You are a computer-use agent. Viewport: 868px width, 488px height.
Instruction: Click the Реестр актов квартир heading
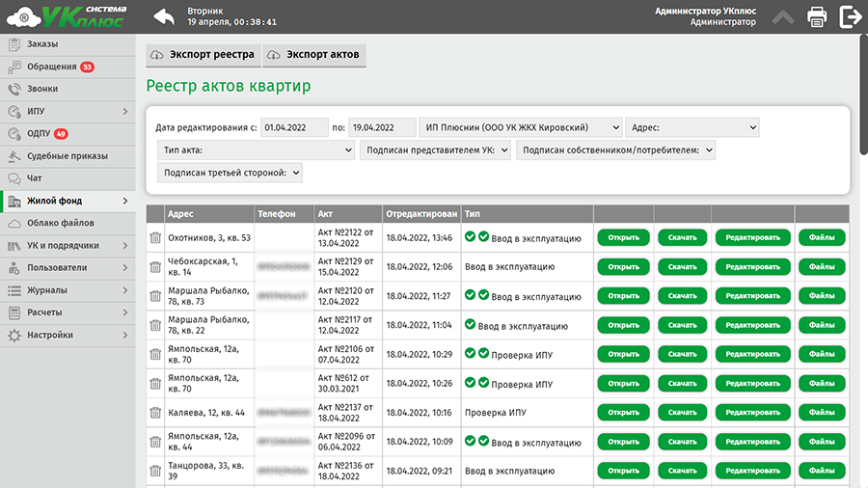tap(228, 86)
